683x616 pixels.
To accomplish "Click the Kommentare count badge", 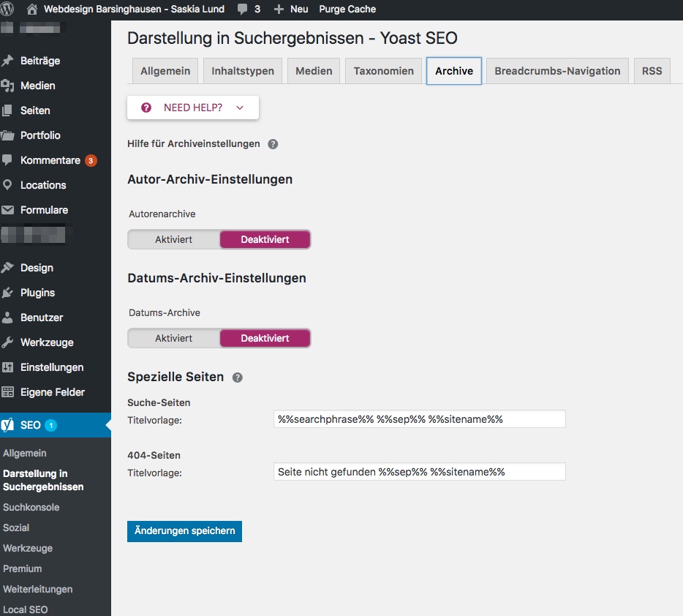I will coord(91,160).
